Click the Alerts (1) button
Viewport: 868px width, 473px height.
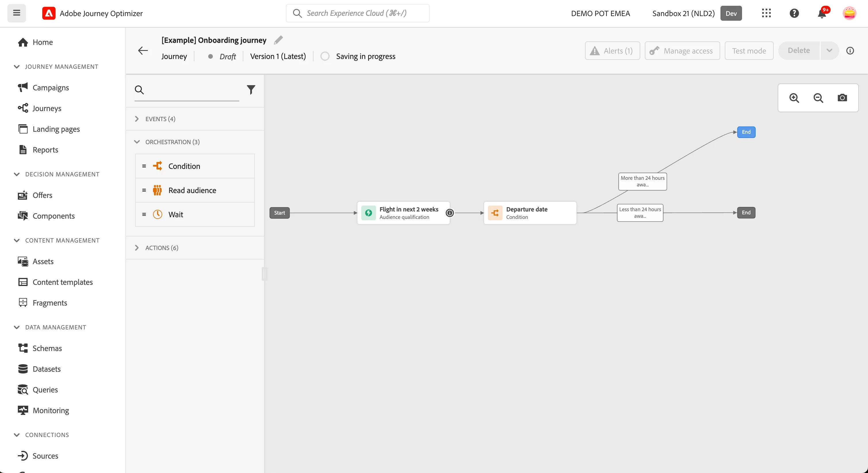[612, 51]
